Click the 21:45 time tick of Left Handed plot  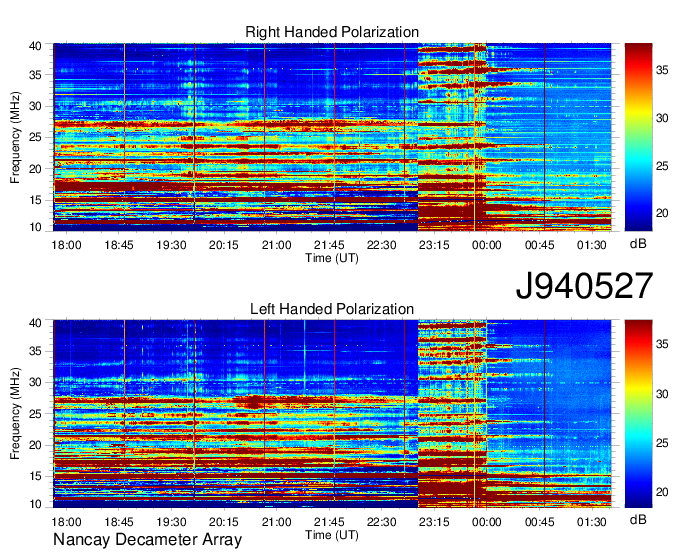[x=329, y=522]
